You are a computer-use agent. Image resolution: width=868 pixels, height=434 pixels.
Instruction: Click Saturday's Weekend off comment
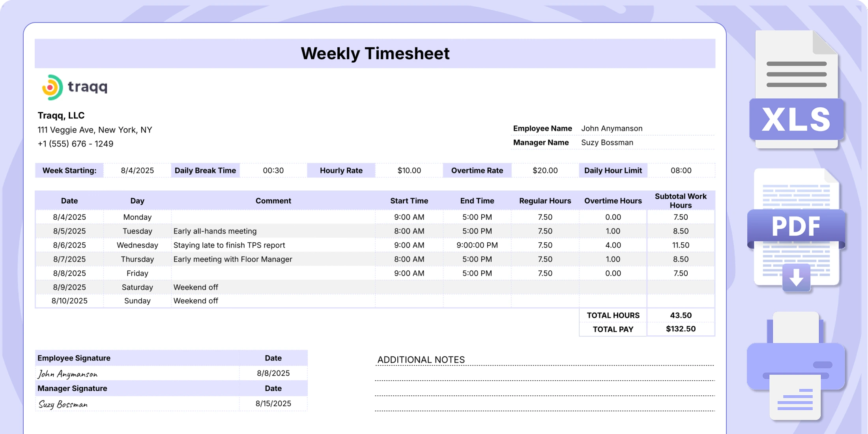[196, 287]
